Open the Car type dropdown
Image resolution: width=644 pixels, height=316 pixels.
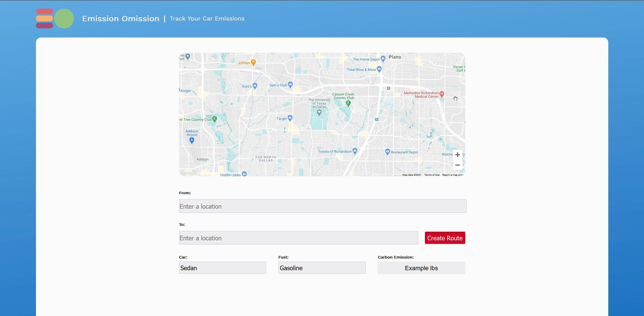[222, 268]
